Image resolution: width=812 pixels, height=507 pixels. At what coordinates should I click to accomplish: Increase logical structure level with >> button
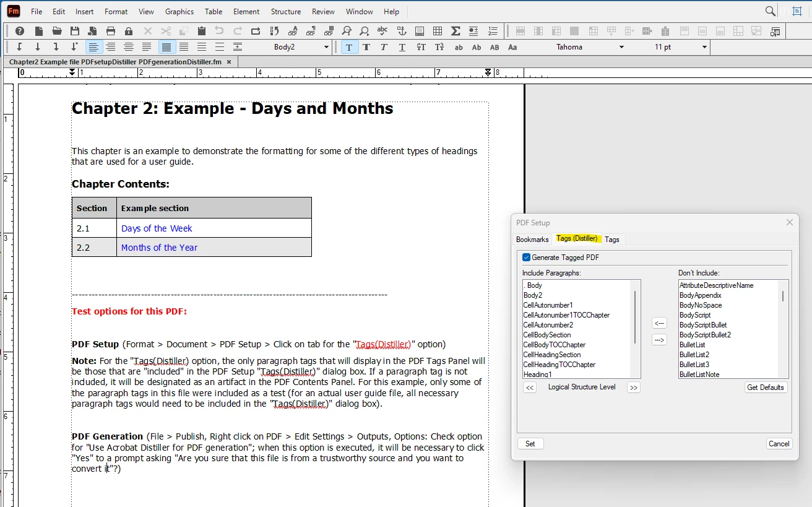(633, 388)
